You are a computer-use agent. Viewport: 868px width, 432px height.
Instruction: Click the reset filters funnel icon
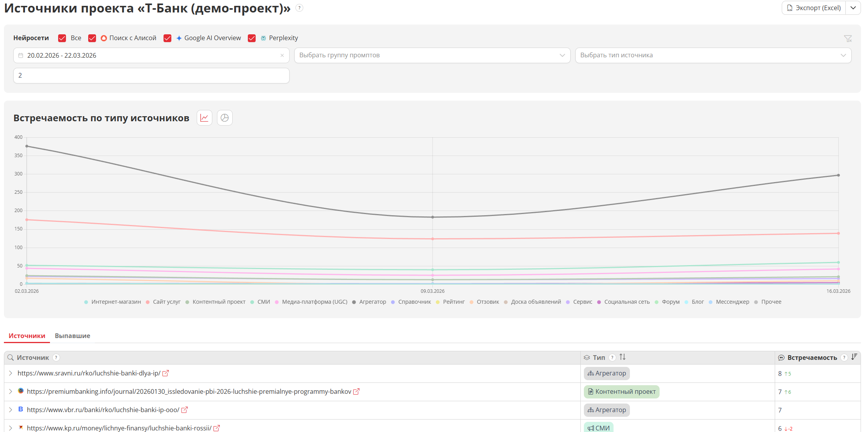point(847,38)
